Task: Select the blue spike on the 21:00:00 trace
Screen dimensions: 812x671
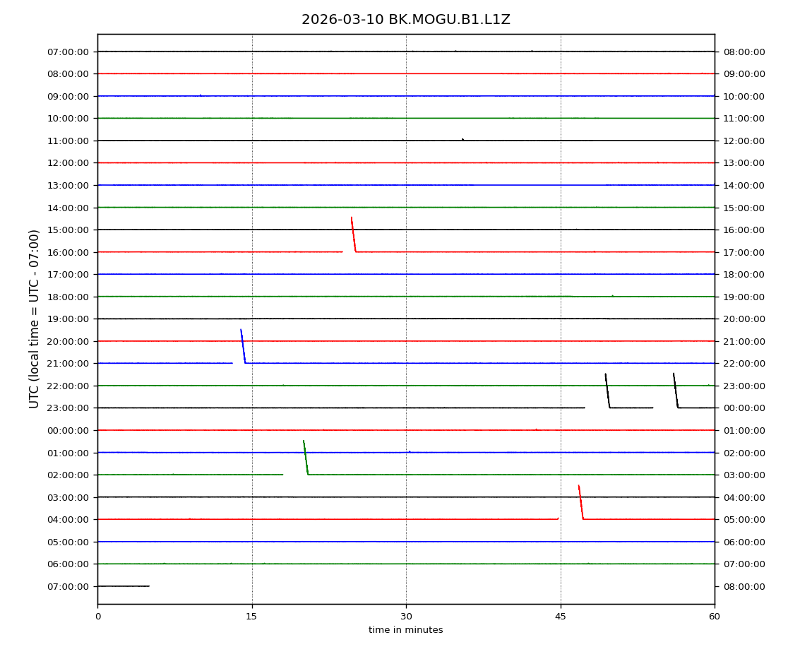Action: click(243, 346)
